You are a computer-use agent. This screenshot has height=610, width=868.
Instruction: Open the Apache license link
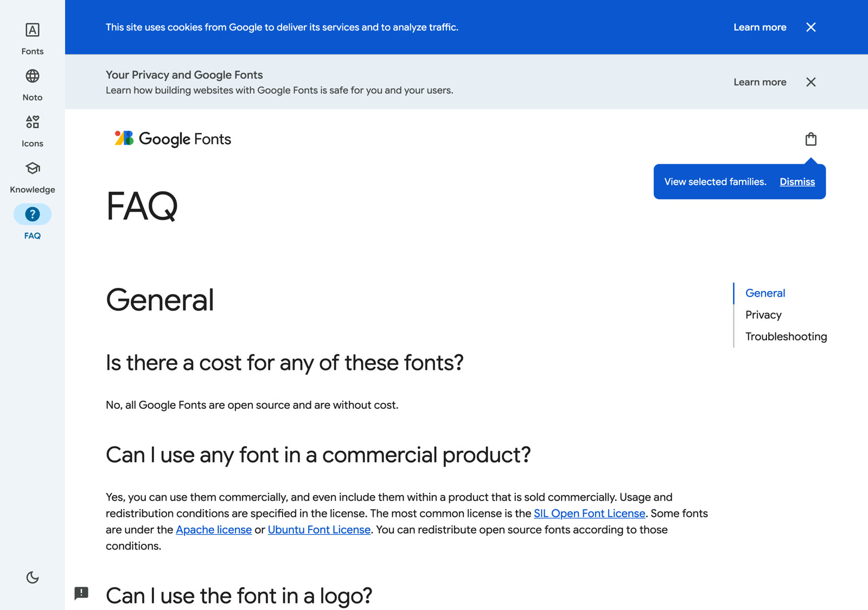214,530
